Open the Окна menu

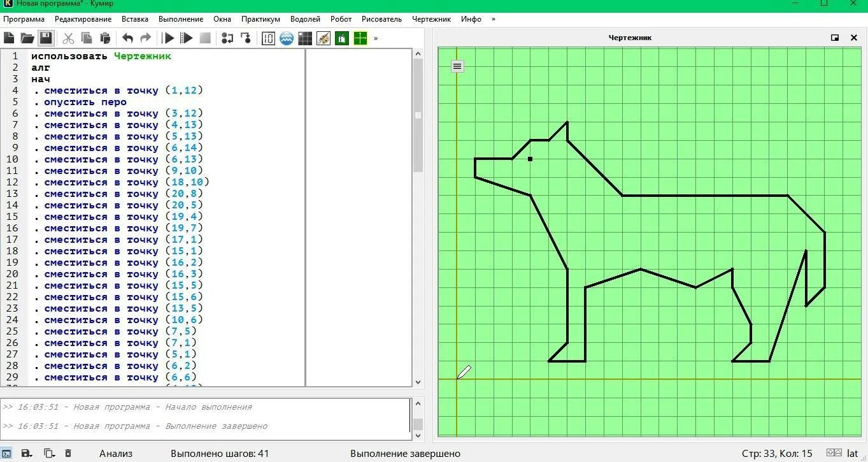click(x=222, y=19)
